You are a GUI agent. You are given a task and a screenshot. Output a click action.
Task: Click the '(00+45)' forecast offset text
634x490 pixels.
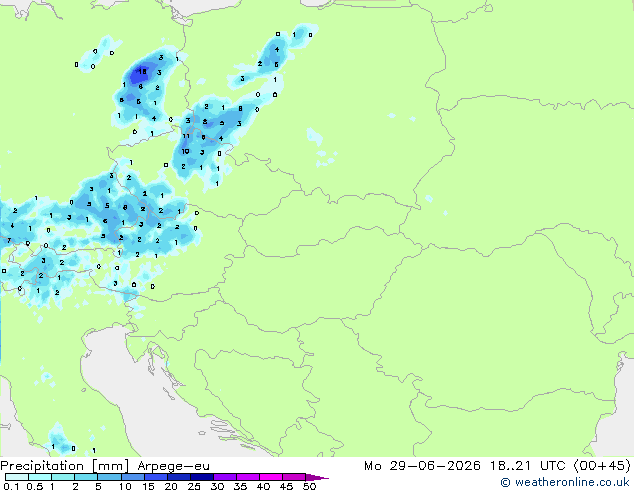602,466
